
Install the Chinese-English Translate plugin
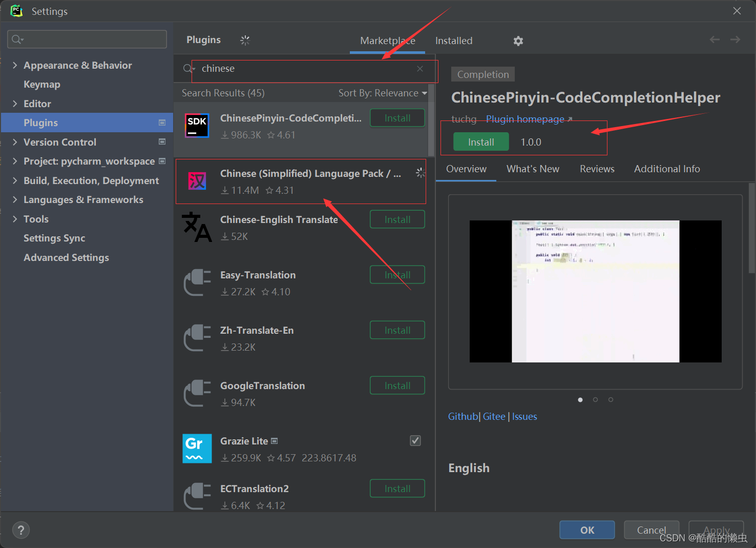[x=397, y=219]
